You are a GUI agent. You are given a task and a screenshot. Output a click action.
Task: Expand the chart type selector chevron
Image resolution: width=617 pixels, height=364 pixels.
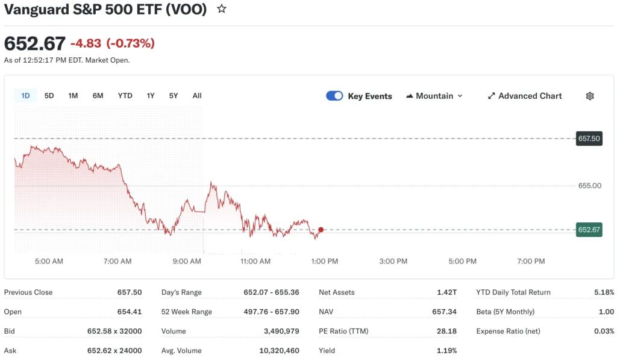coord(460,96)
